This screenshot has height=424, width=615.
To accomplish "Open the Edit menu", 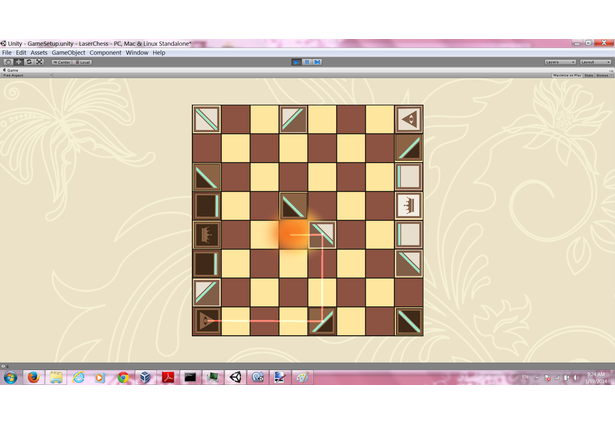I will tap(21, 53).
